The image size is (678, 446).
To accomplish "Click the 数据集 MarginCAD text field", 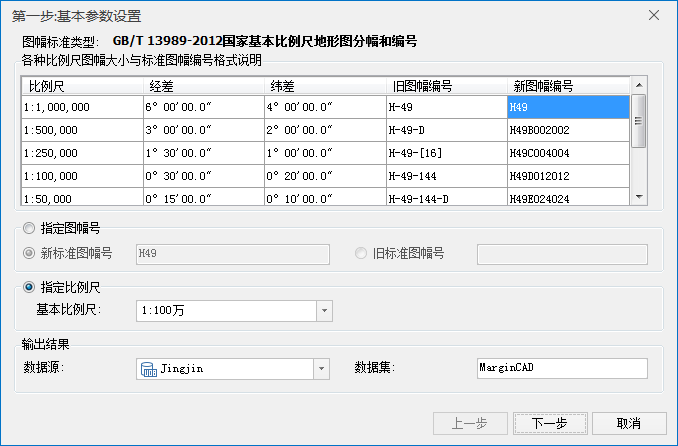I will pos(562,368).
